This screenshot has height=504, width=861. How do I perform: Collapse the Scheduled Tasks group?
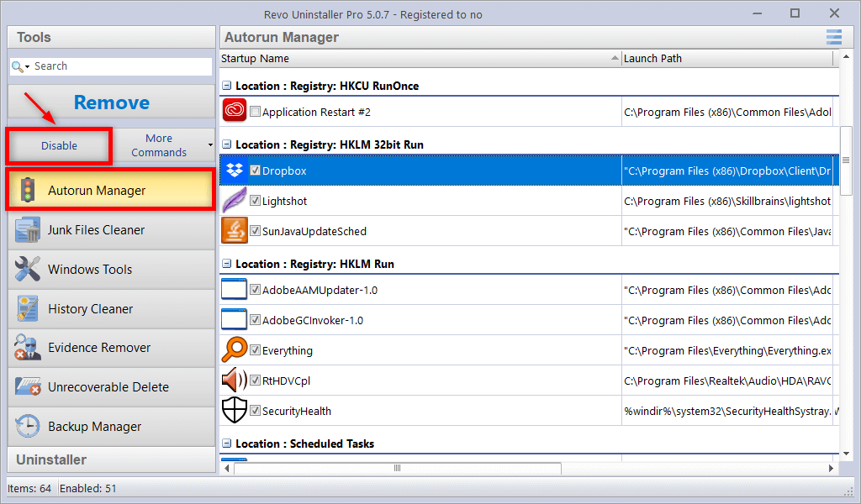pyautogui.click(x=226, y=444)
